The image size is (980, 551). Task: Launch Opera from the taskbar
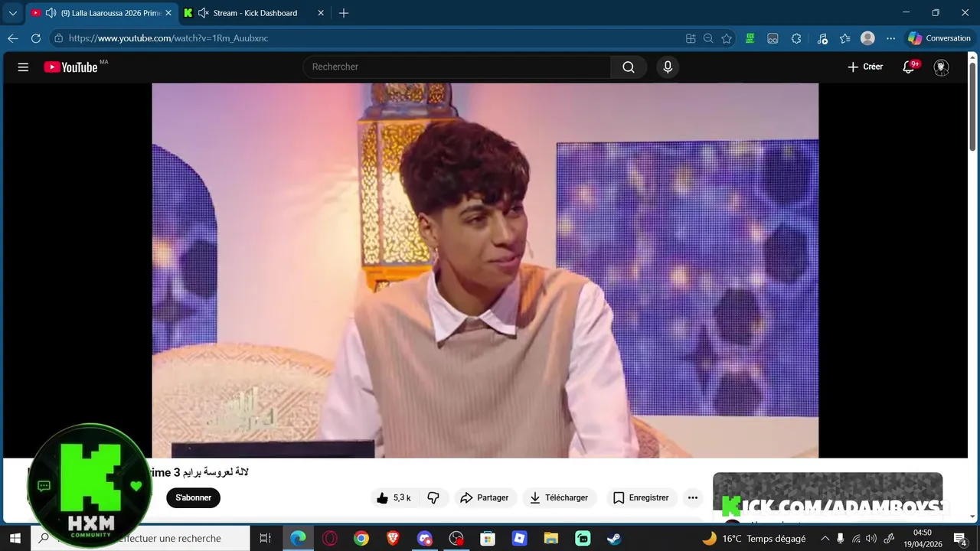tap(330, 539)
